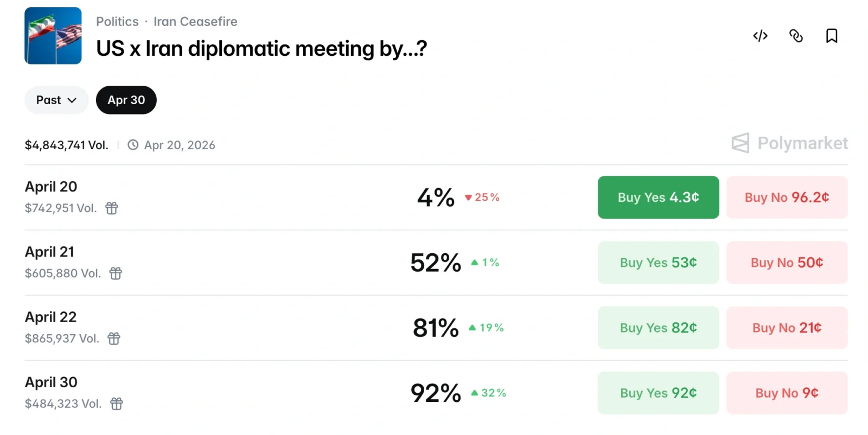868x435 pixels.
Task: Click the gift icon on the April 30 row
Action: click(116, 404)
